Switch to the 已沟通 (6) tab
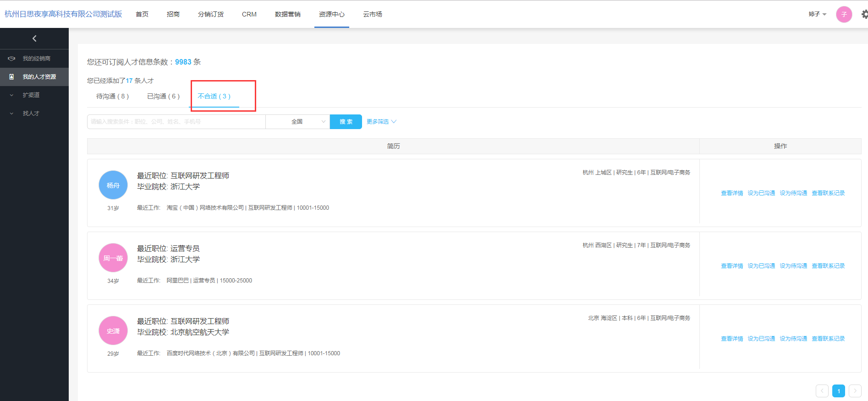This screenshot has height=401, width=868. coord(163,97)
